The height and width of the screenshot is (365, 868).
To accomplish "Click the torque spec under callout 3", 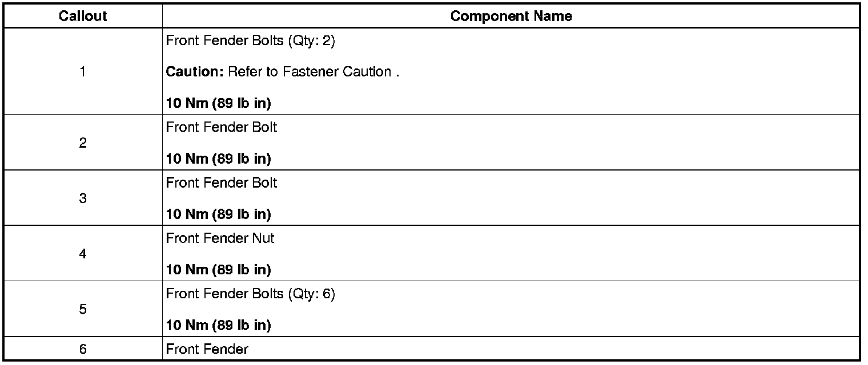I will 218,214.
